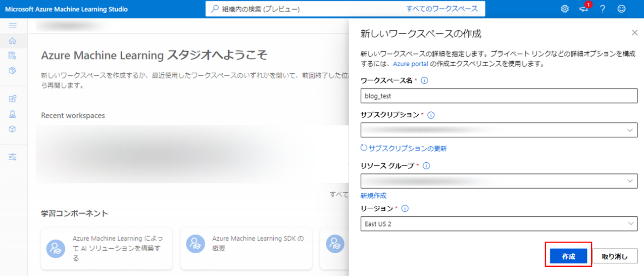The height and width of the screenshot is (276, 644).
Task: Click the 取り消し button
Action: pos(615,256)
